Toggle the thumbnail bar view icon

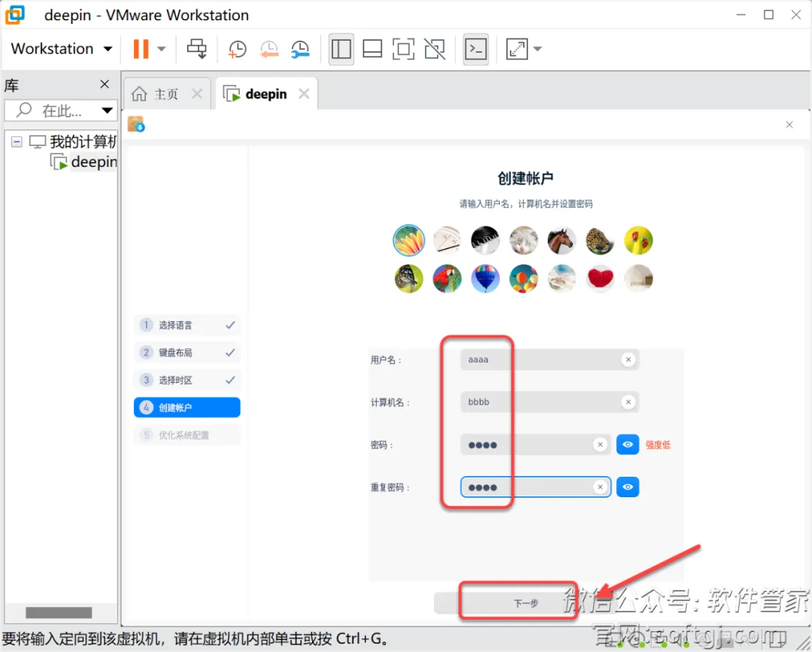(x=372, y=49)
